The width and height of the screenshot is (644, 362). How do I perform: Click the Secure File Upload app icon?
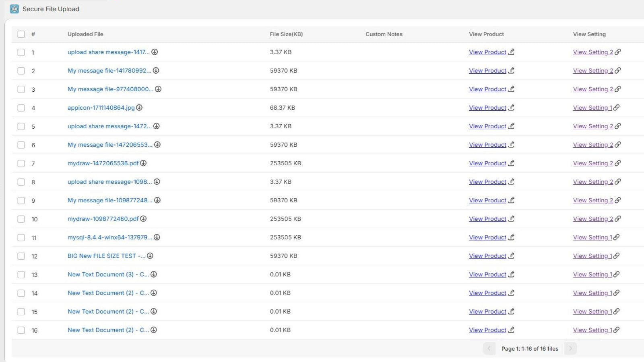click(x=14, y=9)
